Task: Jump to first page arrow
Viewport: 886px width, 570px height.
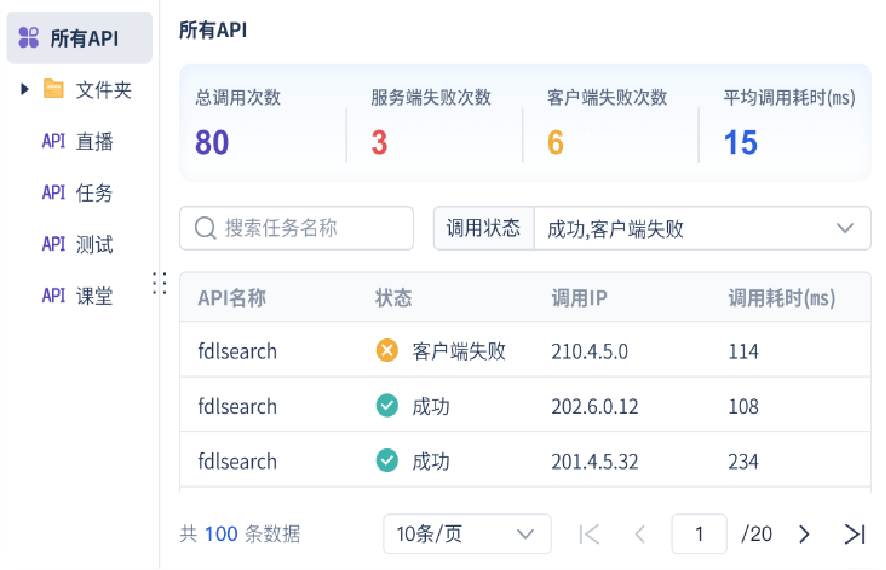Action: pyautogui.click(x=589, y=534)
